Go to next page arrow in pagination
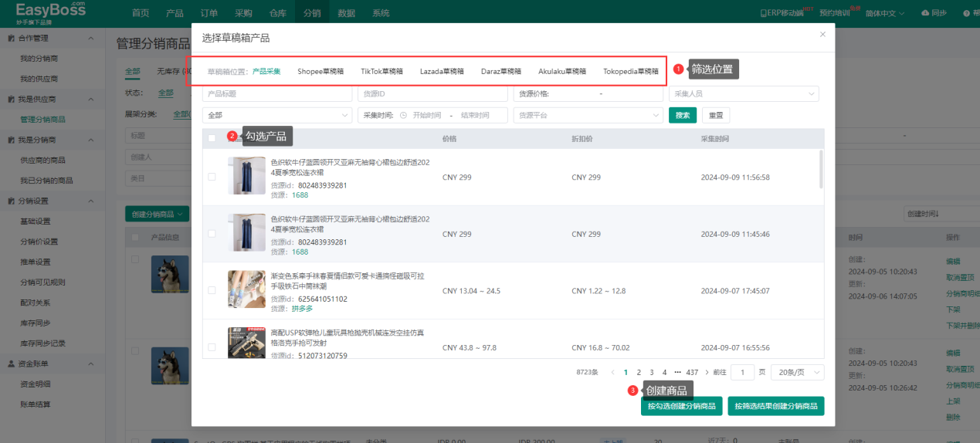Image resolution: width=980 pixels, height=443 pixels. (707, 372)
